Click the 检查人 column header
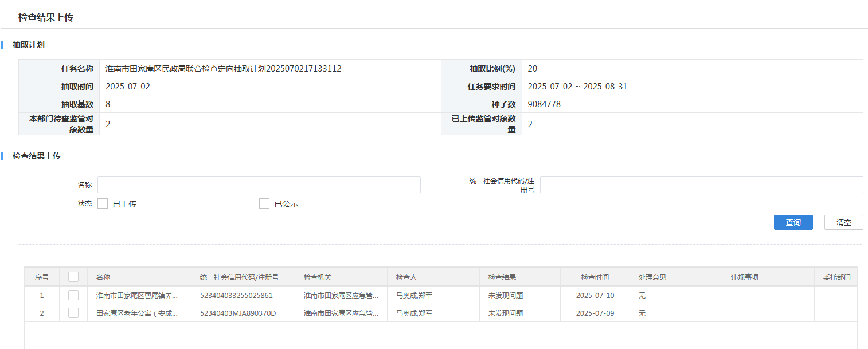Viewport: 868px width, 349px height. point(434,277)
